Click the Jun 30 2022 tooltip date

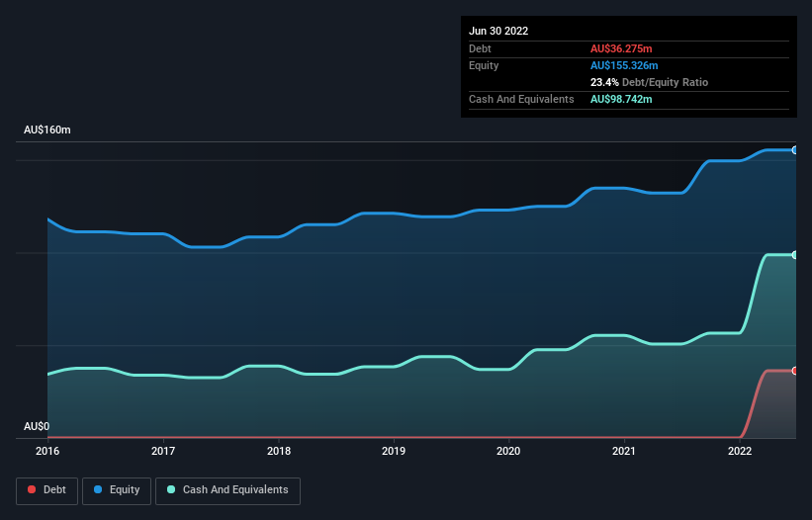click(498, 31)
